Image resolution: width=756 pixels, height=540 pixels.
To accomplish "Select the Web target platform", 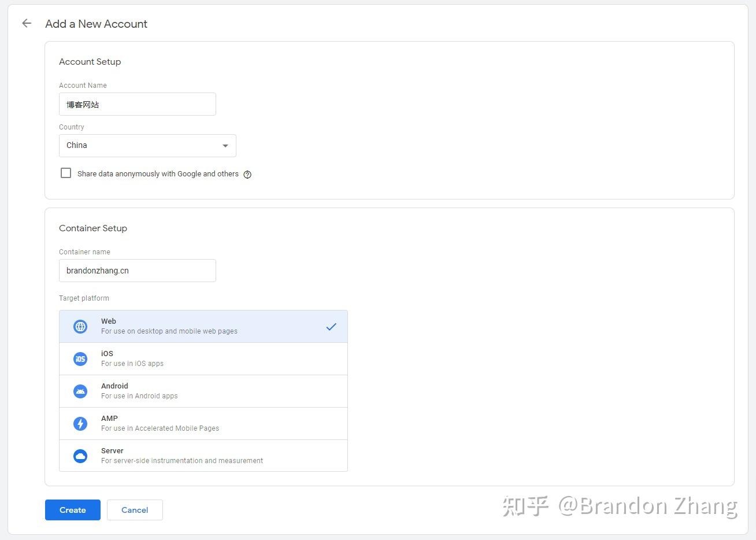I will click(x=203, y=327).
